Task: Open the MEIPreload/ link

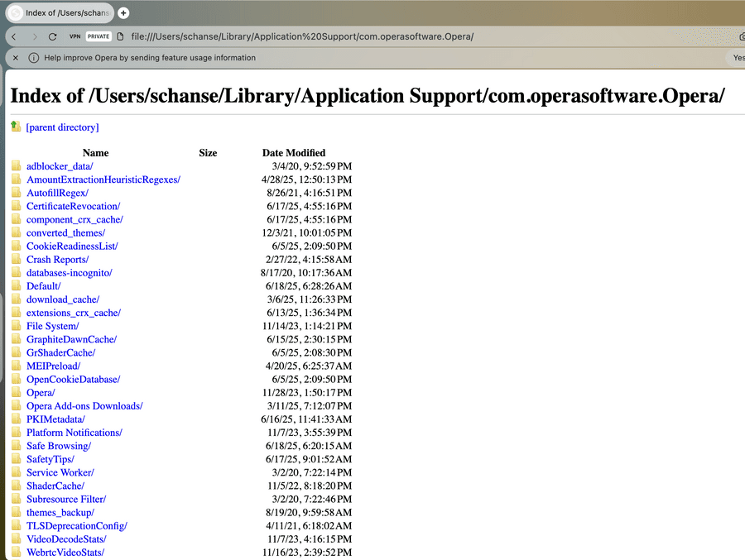Action: tap(54, 366)
